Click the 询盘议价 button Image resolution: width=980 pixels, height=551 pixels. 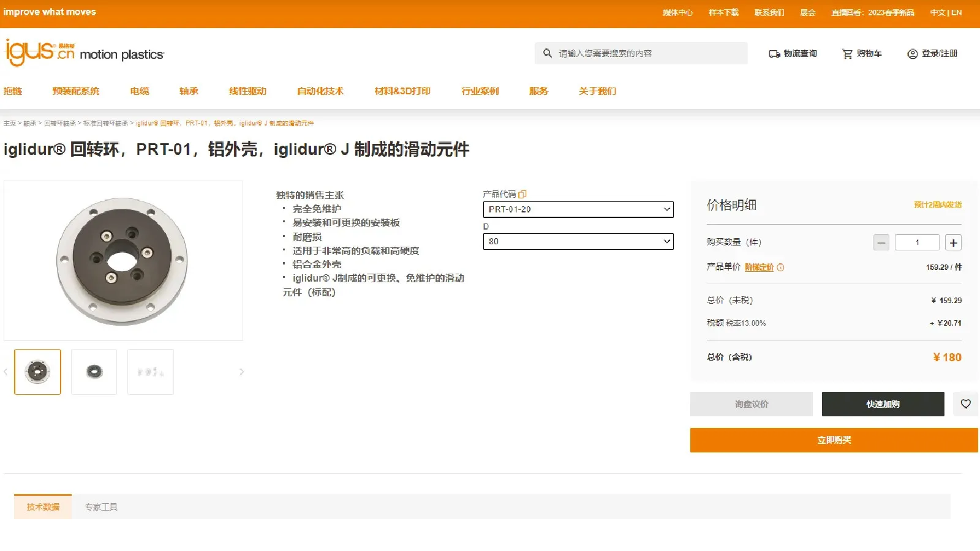point(752,404)
